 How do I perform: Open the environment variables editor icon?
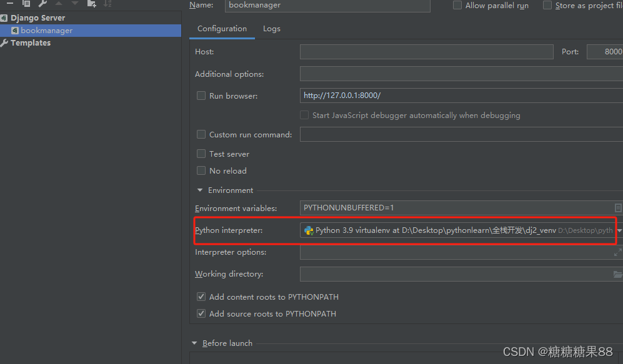click(x=618, y=208)
